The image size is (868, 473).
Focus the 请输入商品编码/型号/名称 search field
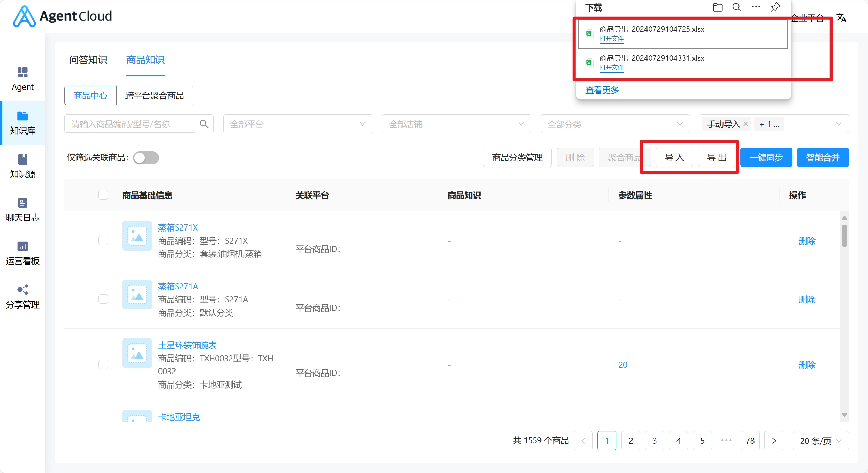130,124
